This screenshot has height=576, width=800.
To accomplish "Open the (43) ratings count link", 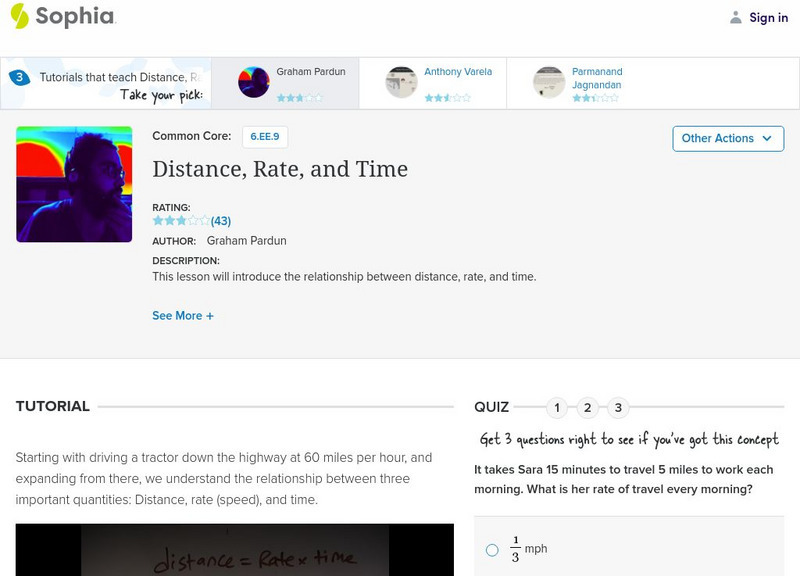I will pyautogui.click(x=221, y=221).
